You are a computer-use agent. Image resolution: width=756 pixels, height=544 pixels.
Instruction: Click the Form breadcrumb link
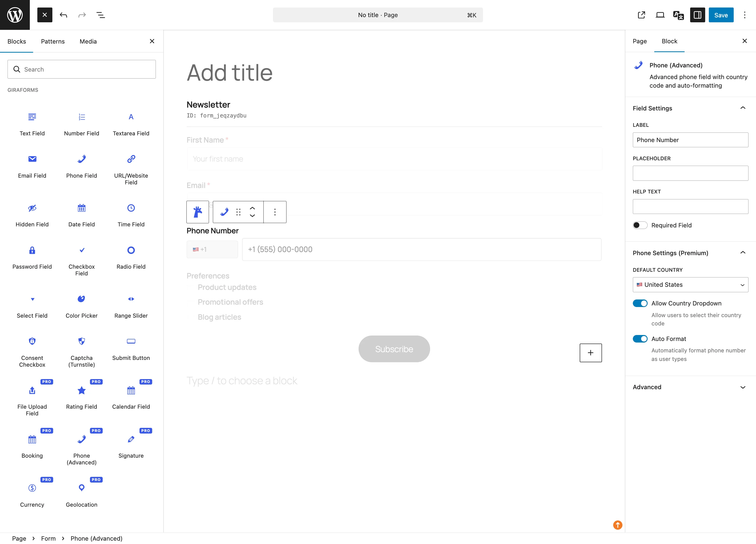[x=48, y=538]
